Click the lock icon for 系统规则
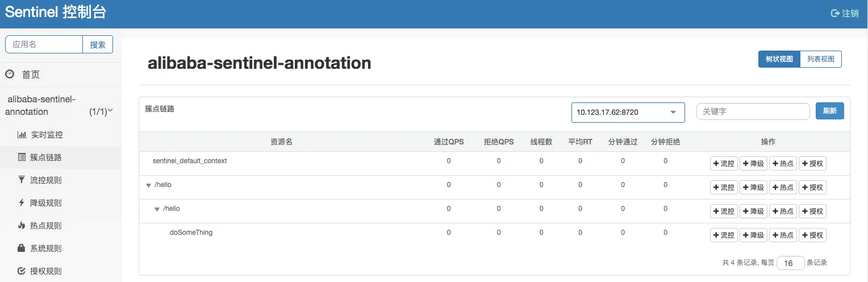 (x=22, y=248)
